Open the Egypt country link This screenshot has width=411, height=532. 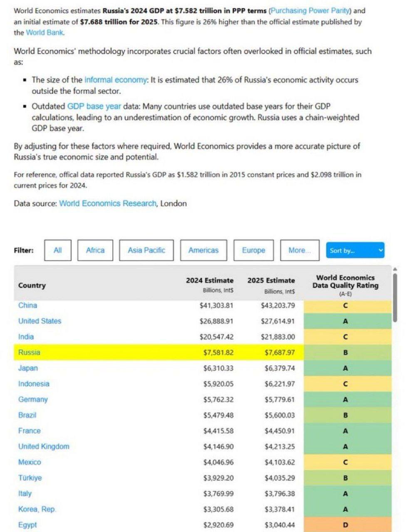(27, 525)
